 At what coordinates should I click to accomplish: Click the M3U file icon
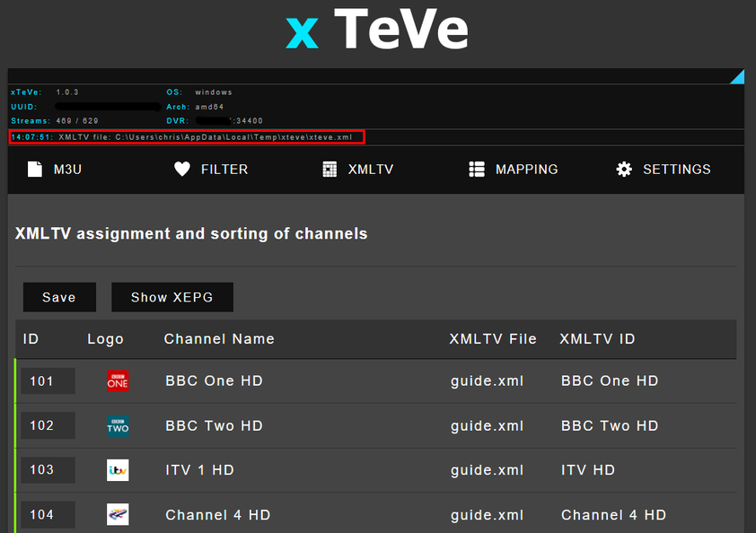[x=35, y=170]
